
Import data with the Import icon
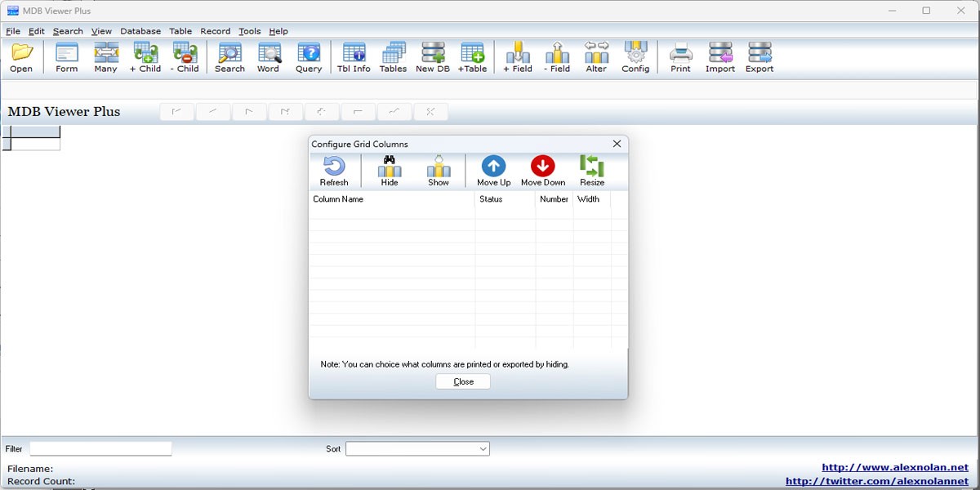coord(720,57)
